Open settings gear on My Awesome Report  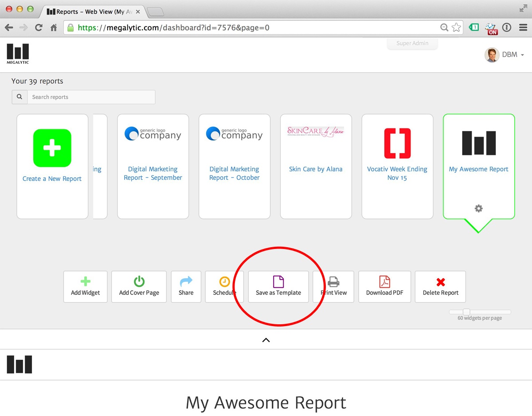[x=479, y=208]
